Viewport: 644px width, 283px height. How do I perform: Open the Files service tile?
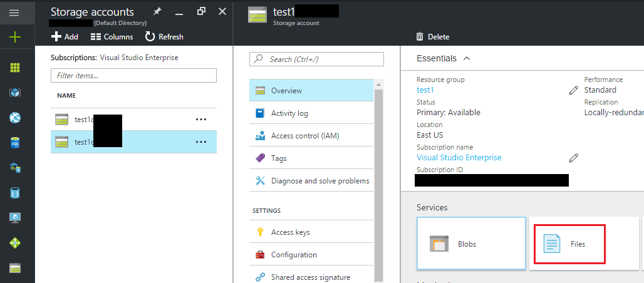coord(569,244)
